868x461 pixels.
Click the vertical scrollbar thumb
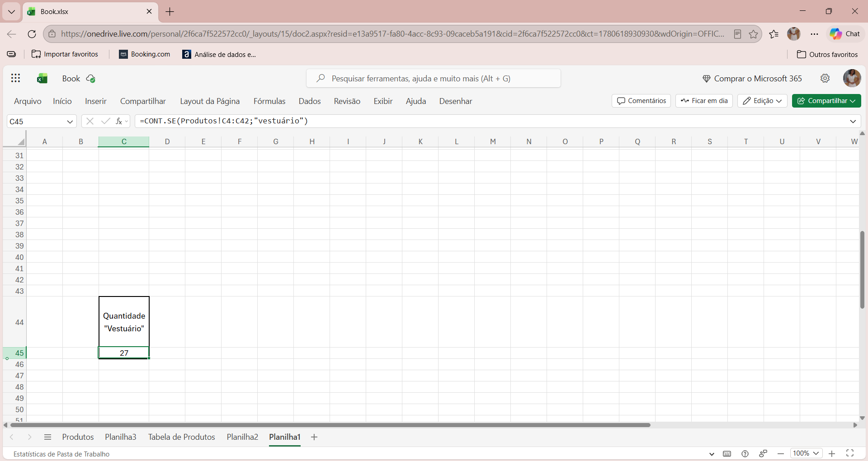(x=862, y=270)
